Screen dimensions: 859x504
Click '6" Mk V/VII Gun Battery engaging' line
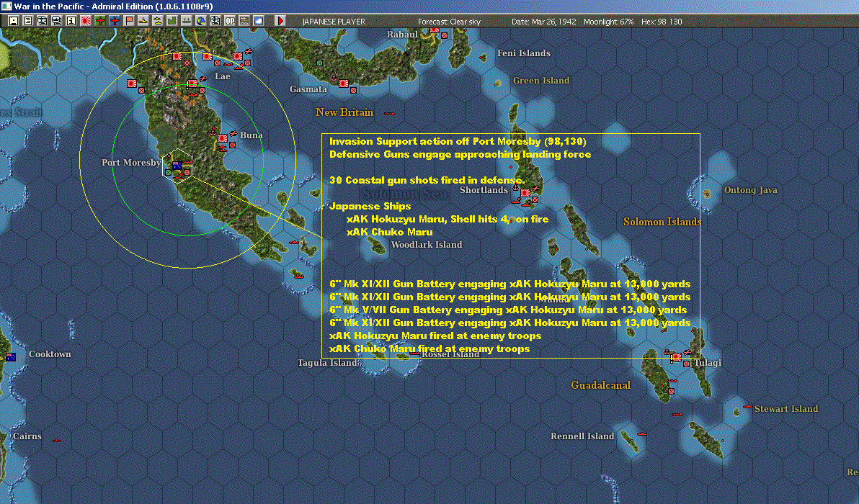tap(508, 310)
